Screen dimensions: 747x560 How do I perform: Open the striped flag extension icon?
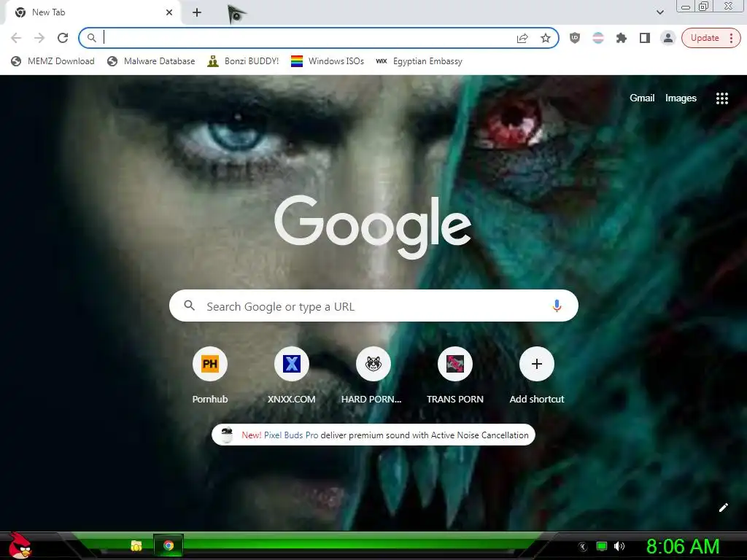click(598, 38)
